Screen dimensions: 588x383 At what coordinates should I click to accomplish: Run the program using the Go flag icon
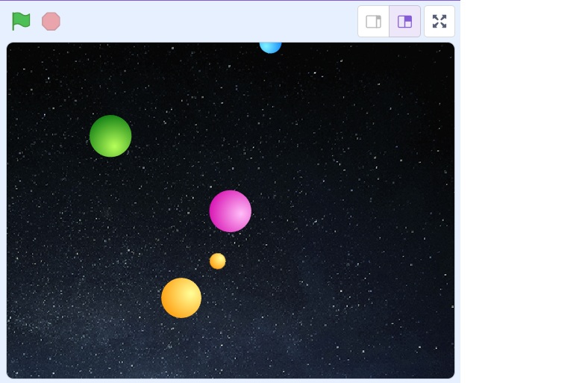tap(21, 22)
